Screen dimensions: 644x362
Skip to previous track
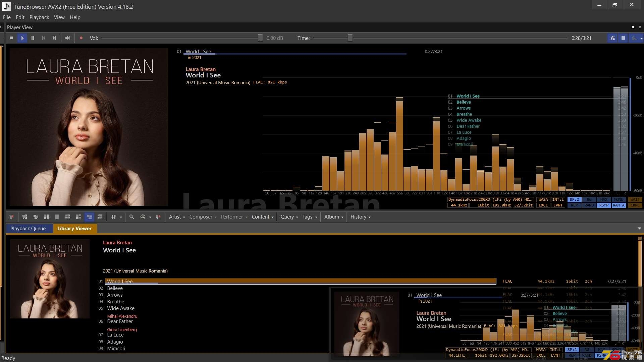click(x=44, y=38)
